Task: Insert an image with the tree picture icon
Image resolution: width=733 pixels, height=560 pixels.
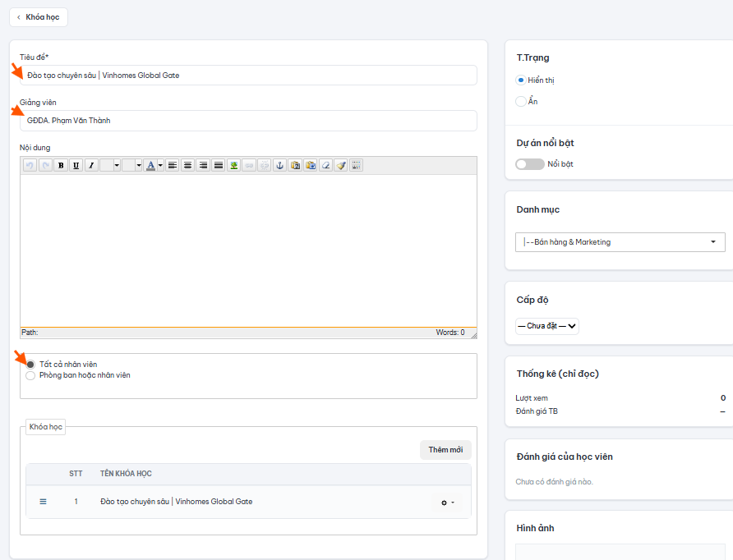Action: [x=233, y=165]
